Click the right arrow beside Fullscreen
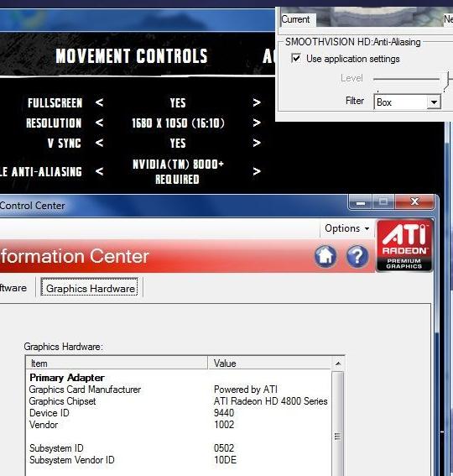This screenshot has height=476, width=453. (x=257, y=102)
